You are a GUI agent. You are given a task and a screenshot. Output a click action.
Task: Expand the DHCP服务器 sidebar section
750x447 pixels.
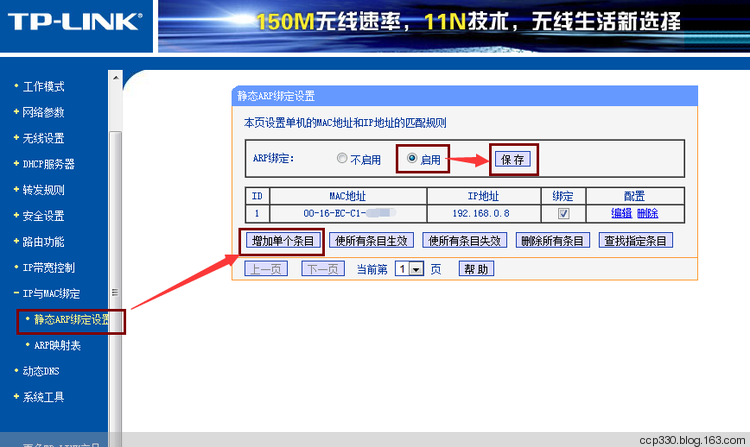48,164
